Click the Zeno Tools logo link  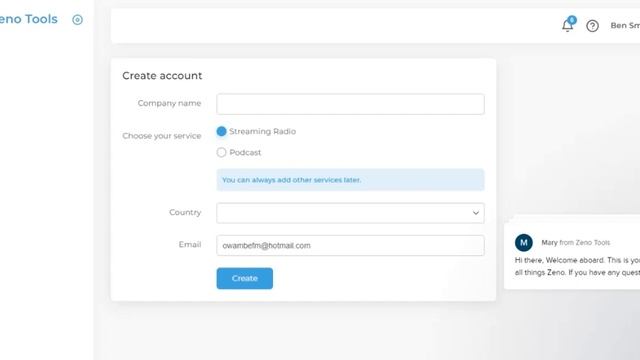pyautogui.click(x=29, y=19)
